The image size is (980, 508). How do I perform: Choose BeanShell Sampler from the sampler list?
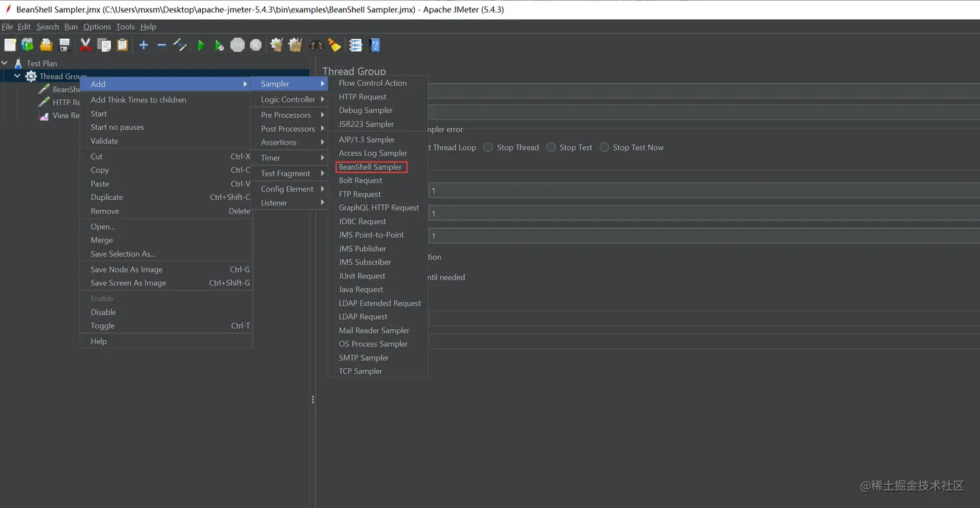(x=371, y=167)
